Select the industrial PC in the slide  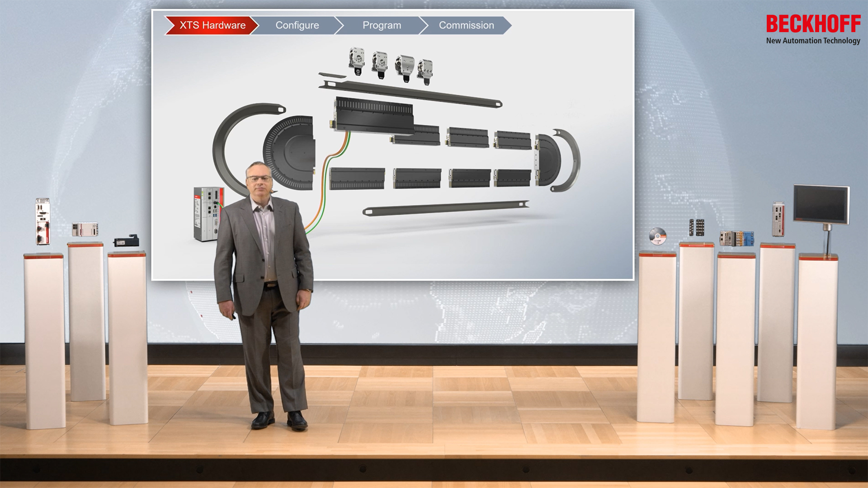click(208, 214)
